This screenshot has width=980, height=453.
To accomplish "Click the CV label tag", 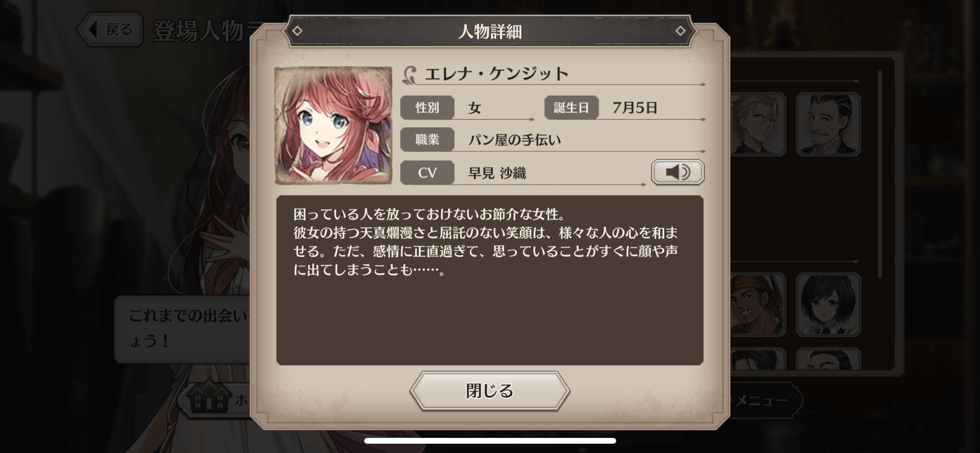I will pos(427,172).
